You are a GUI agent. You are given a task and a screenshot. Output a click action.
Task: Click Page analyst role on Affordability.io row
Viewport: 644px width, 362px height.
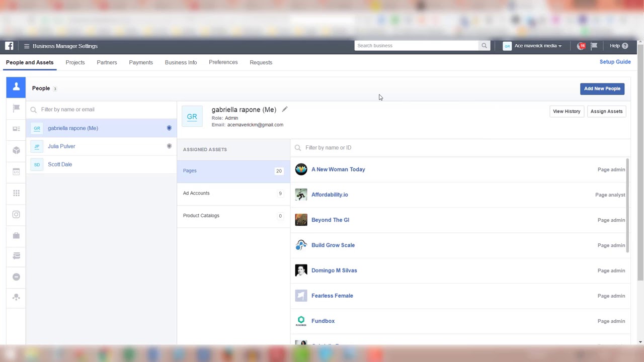610,195
